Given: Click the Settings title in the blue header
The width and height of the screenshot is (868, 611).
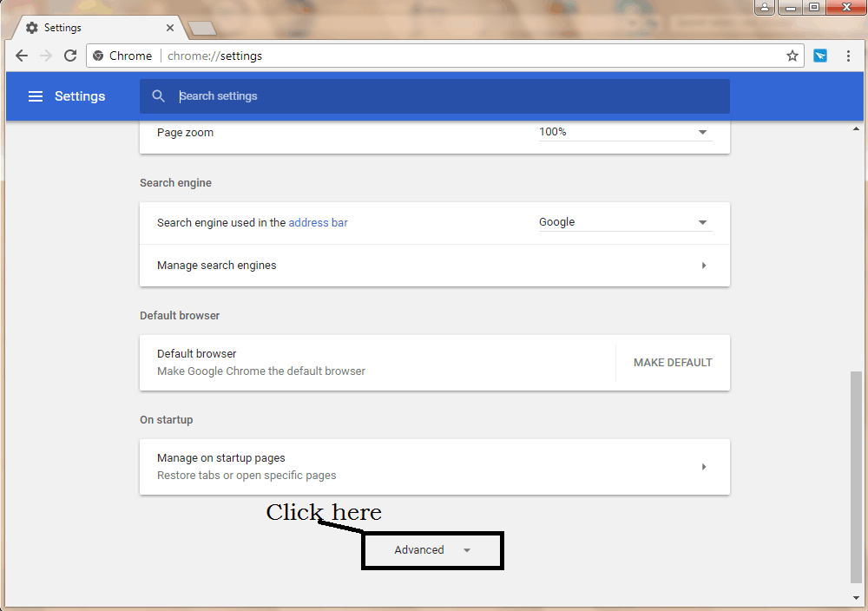Looking at the screenshot, I should click(x=80, y=96).
